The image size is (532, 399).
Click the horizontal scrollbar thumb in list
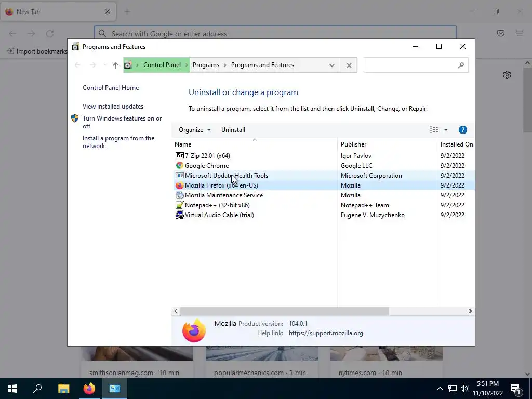(285, 311)
